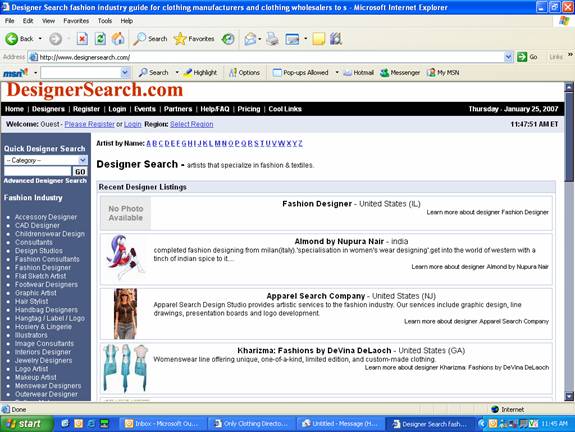Image resolution: width=575 pixels, height=432 pixels.
Task: Open the Search magnifier in IE toolbar
Action: click(150, 39)
